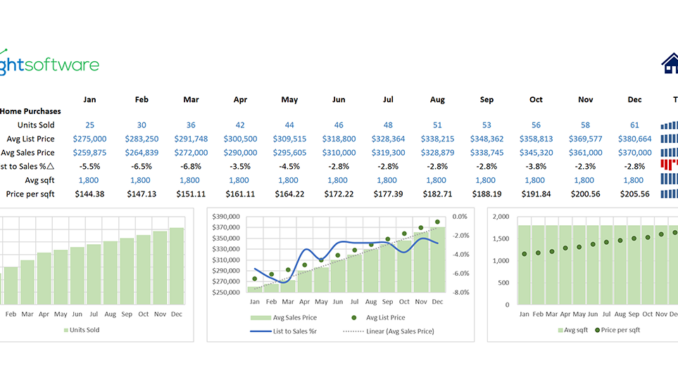Click the List to Sales % legend entry
Screen dimensions: 678x392
click(x=284, y=331)
